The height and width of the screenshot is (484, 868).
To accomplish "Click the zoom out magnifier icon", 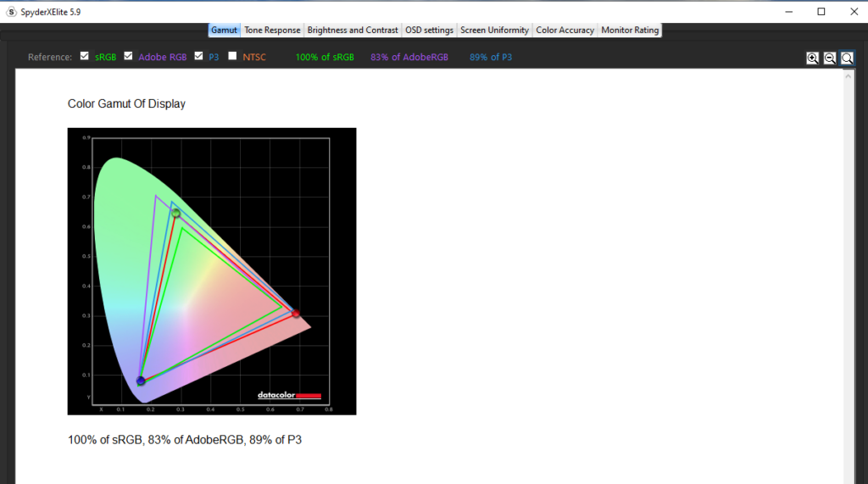I will (x=830, y=58).
